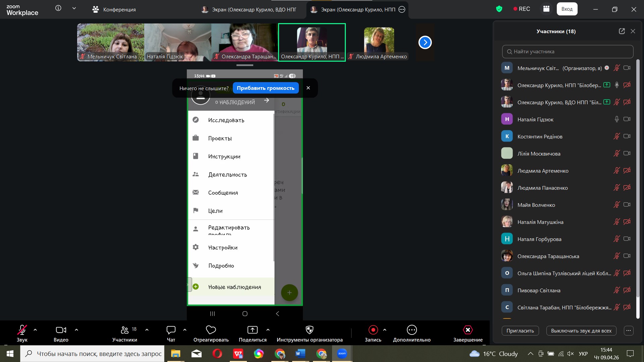
Task: Open the React heart icon
Action: [x=211, y=330]
